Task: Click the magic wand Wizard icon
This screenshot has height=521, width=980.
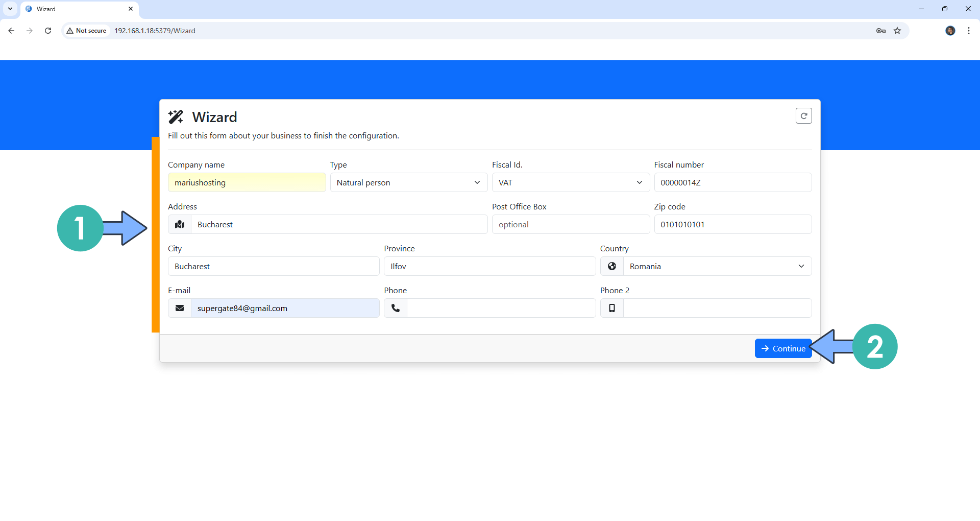Action: click(x=176, y=116)
